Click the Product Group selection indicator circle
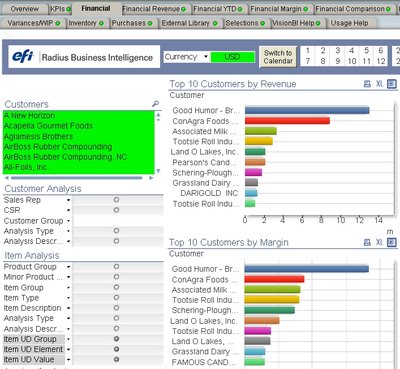 pyautogui.click(x=116, y=267)
